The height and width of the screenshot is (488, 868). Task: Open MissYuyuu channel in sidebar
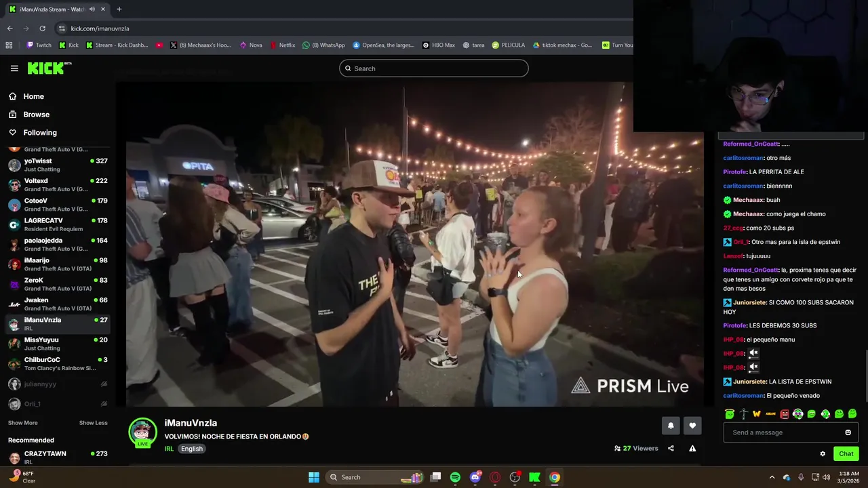coord(57,344)
